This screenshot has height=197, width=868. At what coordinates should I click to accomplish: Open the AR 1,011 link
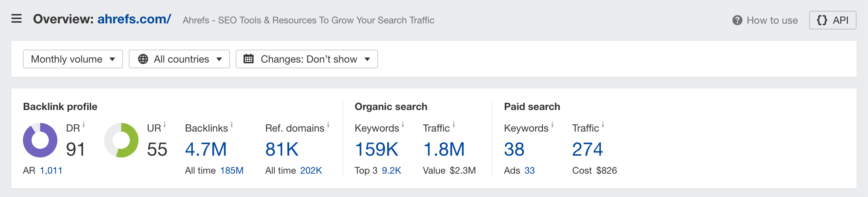tap(51, 170)
